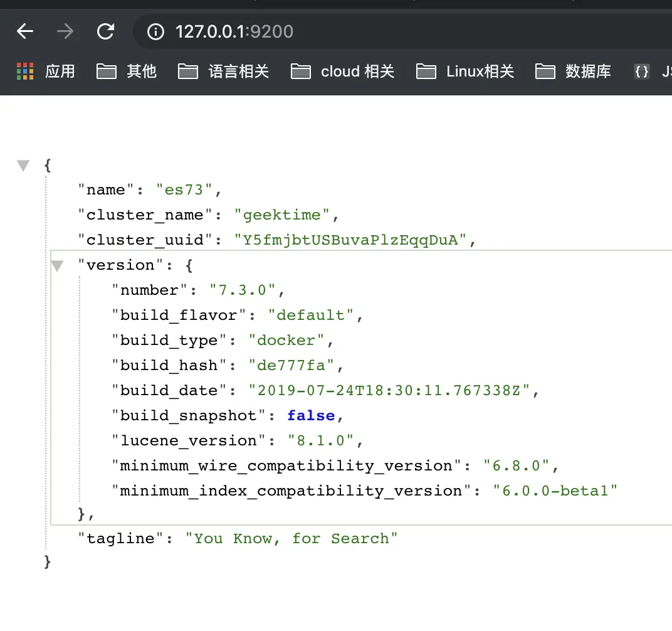Open the Linux相关 bookmarks folder
The height and width of the screenshot is (631, 672).
coord(465,72)
